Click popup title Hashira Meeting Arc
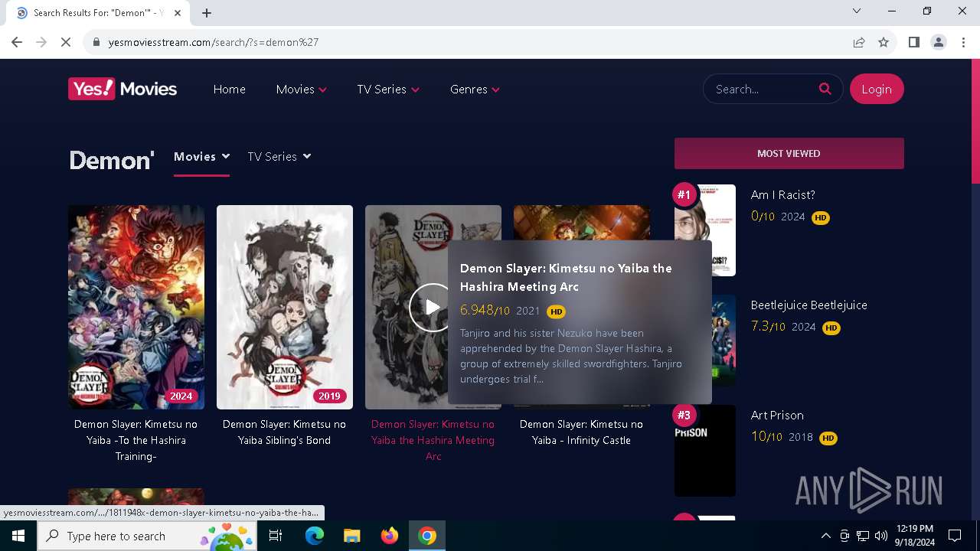This screenshot has width=980, height=551. pos(566,277)
